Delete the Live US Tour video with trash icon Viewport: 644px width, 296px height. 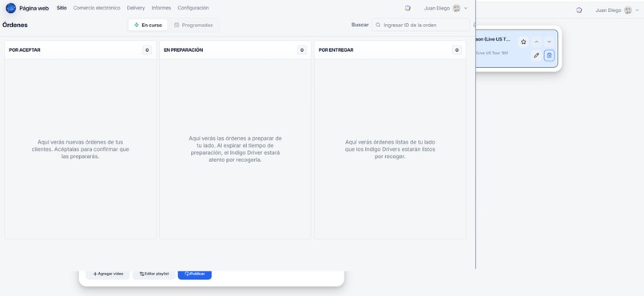(x=549, y=55)
